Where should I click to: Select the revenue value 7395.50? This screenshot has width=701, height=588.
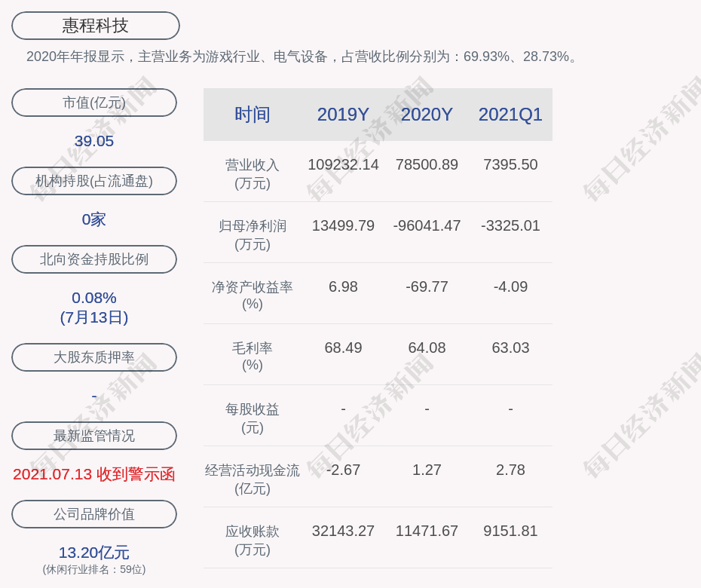510,164
